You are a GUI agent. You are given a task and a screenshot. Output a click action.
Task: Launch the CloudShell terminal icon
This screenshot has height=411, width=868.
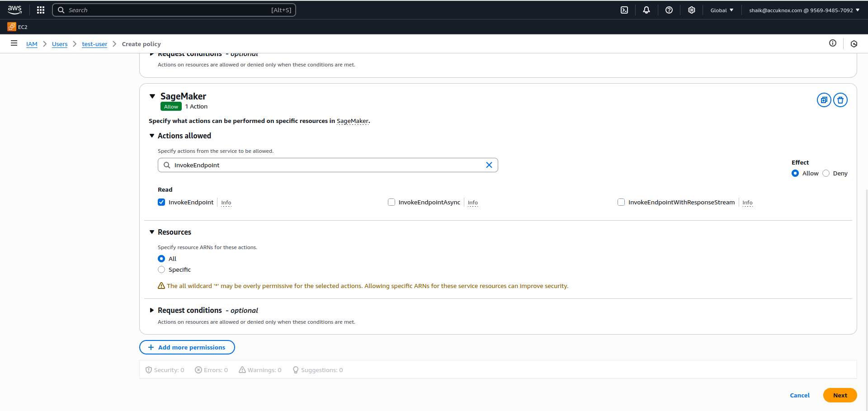pos(624,10)
